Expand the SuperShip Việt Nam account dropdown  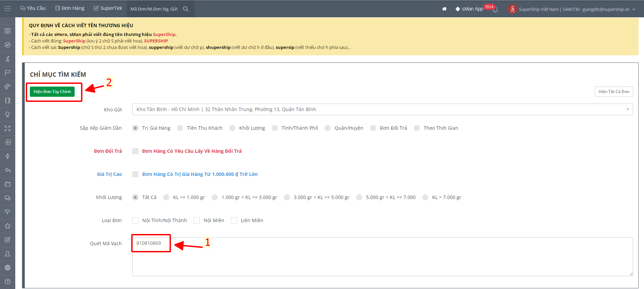coord(577,9)
